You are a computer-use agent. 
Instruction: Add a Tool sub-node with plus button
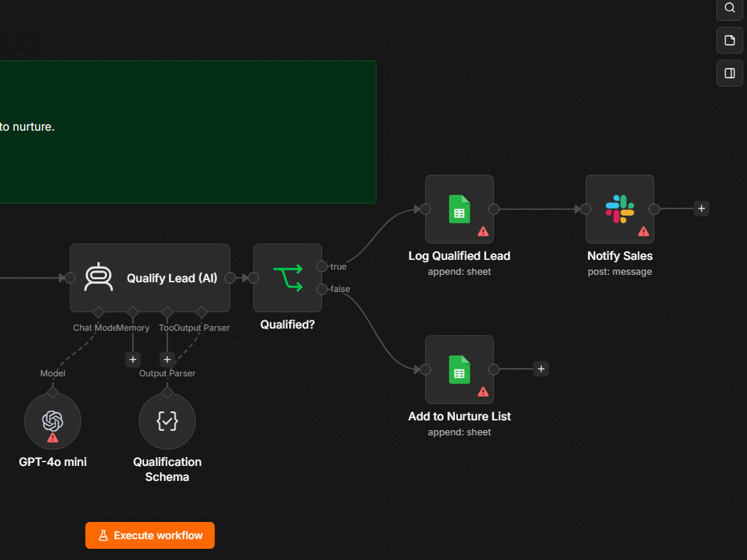[167, 360]
